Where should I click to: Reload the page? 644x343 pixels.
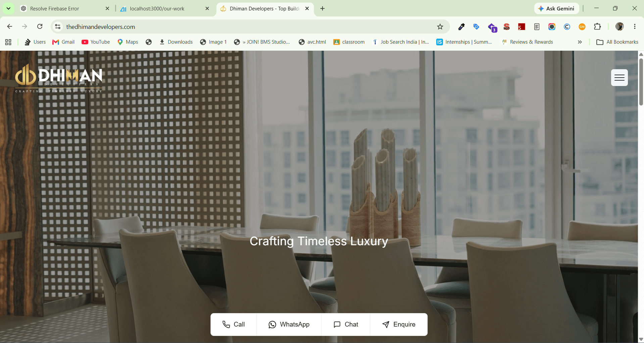(x=40, y=27)
